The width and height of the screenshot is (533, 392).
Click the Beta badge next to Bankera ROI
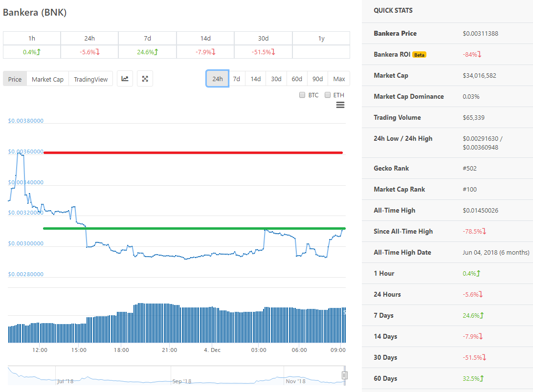coord(419,55)
